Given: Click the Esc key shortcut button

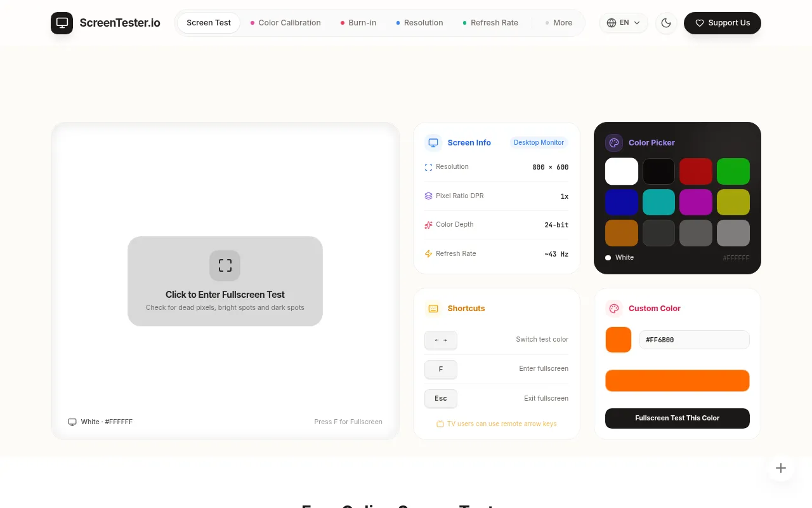Looking at the screenshot, I should point(441,399).
